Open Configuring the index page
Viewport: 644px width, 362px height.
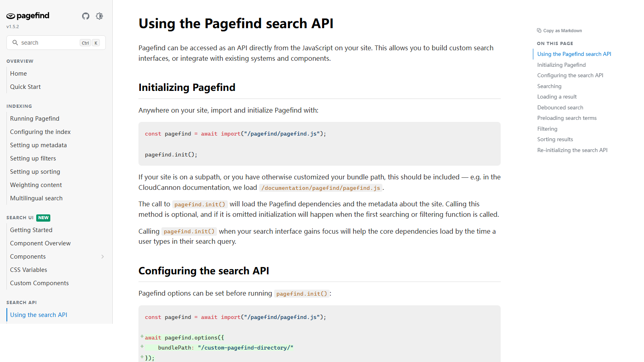tap(40, 132)
